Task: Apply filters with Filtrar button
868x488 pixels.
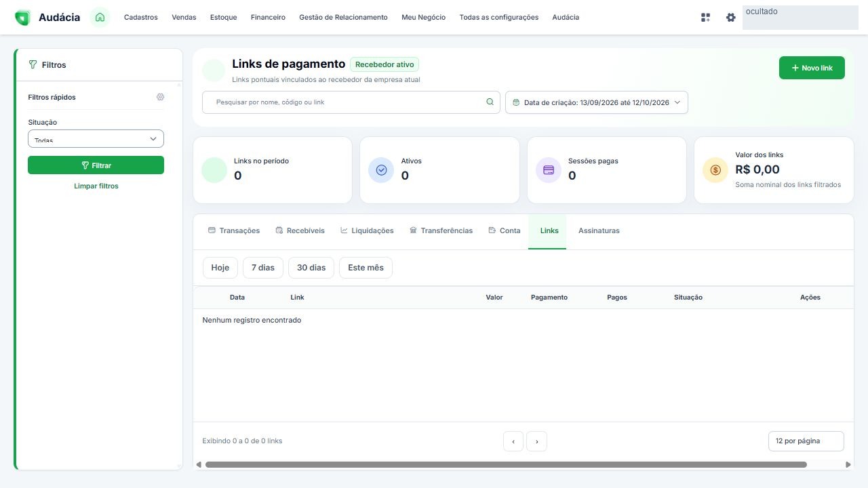Action: pos(96,165)
